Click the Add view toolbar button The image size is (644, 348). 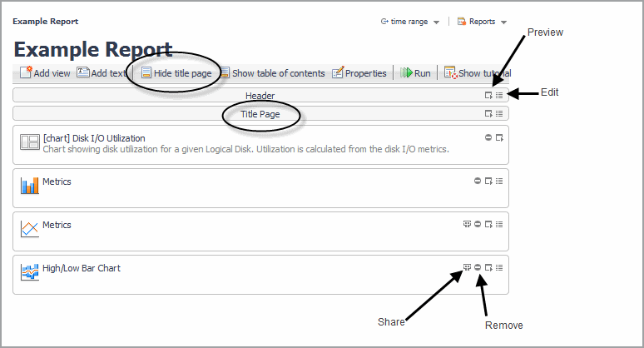point(45,73)
